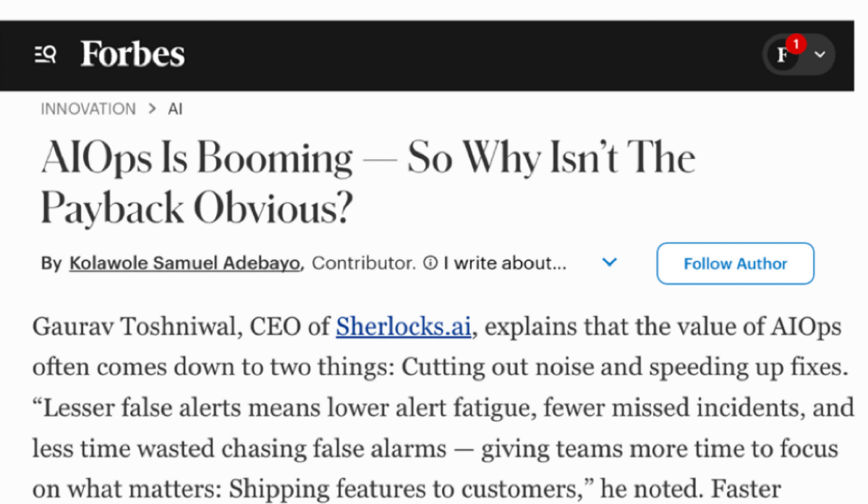868x504 pixels.
Task: Click the Forbes logo
Action: [132, 53]
